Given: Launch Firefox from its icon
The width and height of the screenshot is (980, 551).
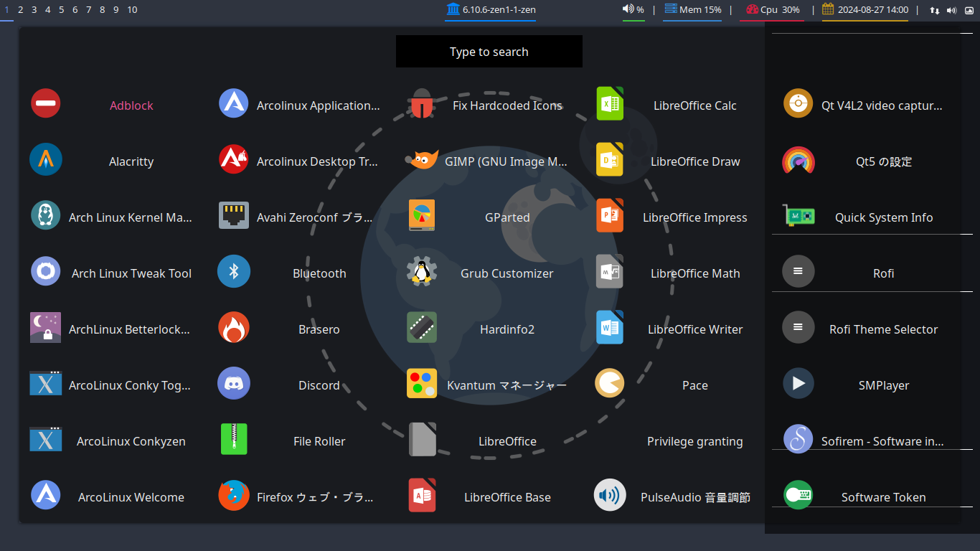Looking at the screenshot, I should click(x=234, y=495).
